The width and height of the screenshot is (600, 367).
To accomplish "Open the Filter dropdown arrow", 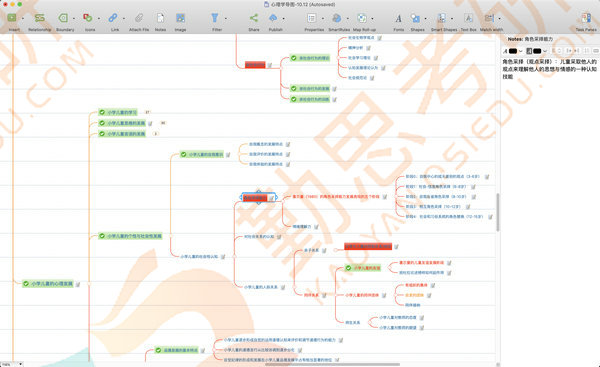I will [x=225, y=18].
